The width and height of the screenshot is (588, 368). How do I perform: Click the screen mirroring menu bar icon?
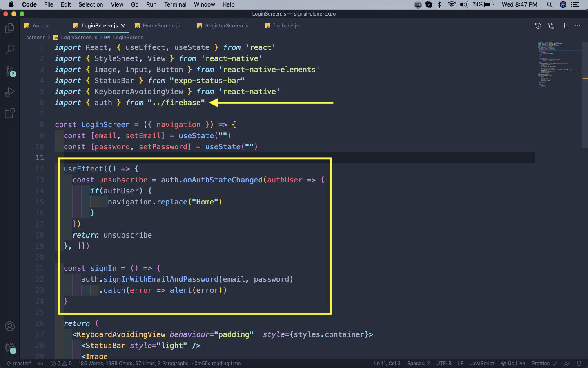(418, 4)
